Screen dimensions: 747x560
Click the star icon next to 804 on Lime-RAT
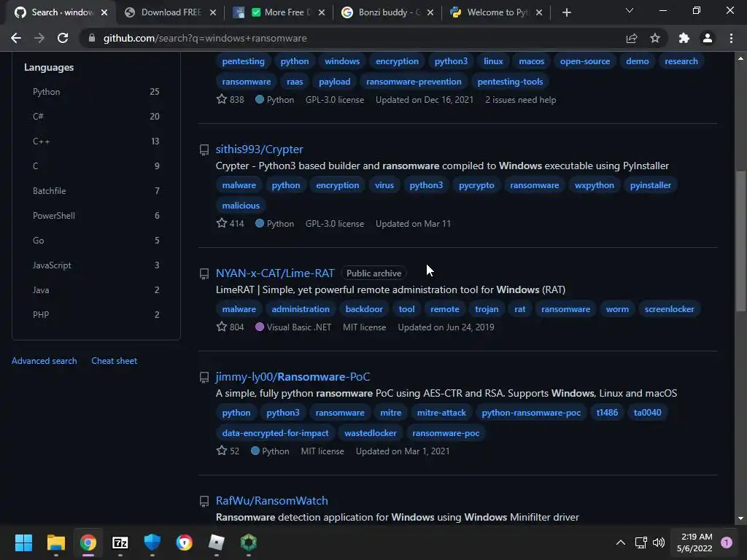[x=222, y=327]
